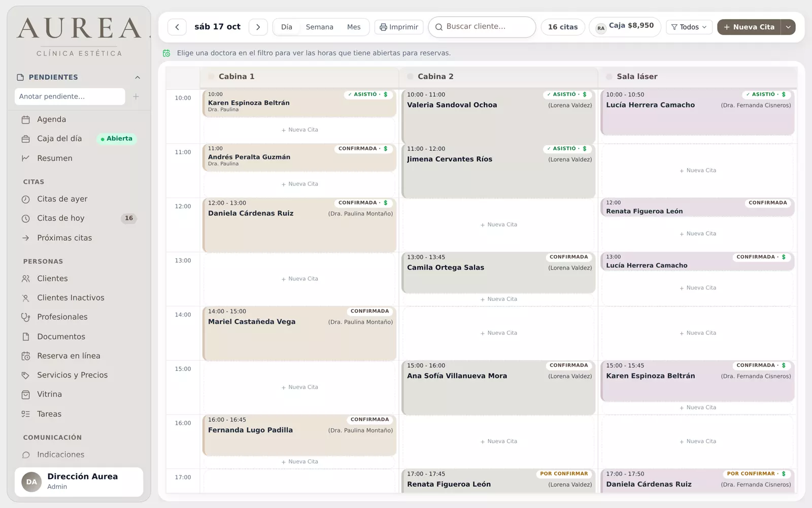Open Karen Espinoza Beltrán 15:00 laser appointment

click(x=697, y=381)
